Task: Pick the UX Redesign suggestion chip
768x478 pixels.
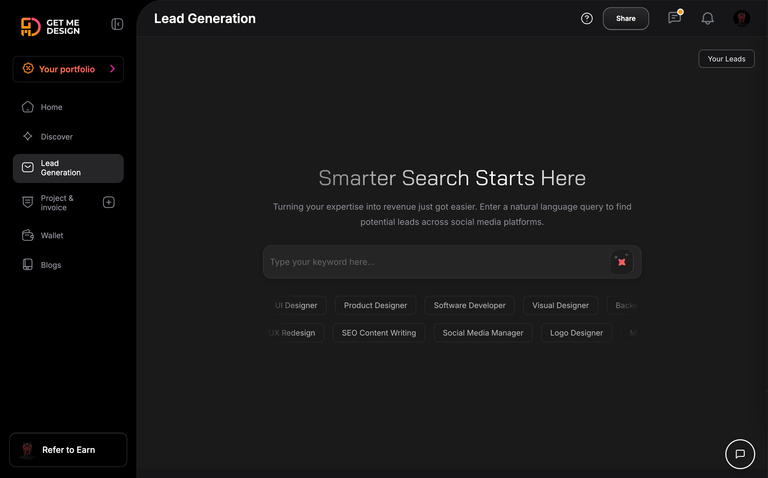Action: pyautogui.click(x=293, y=333)
